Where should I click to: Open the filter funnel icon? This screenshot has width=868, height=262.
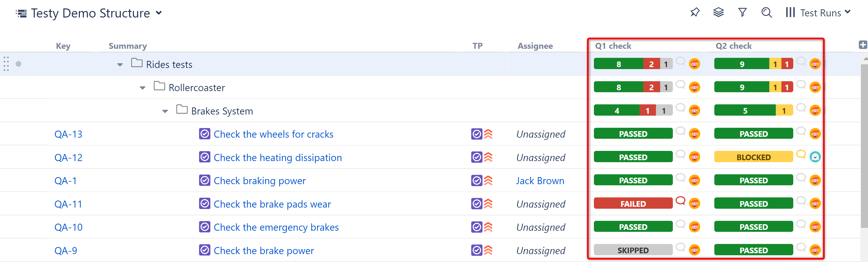[742, 12]
